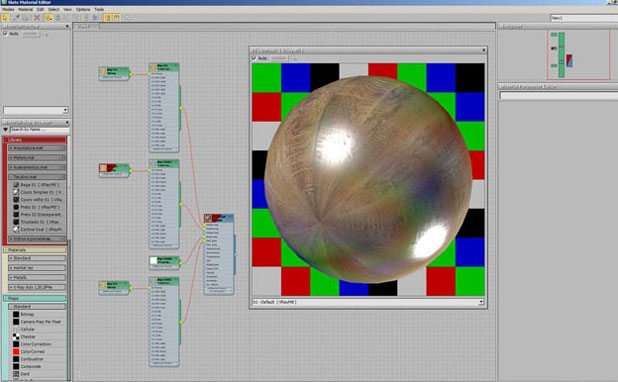Open the Modes menu
Image resolution: width=618 pixels, height=382 pixels.
tap(8, 9)
